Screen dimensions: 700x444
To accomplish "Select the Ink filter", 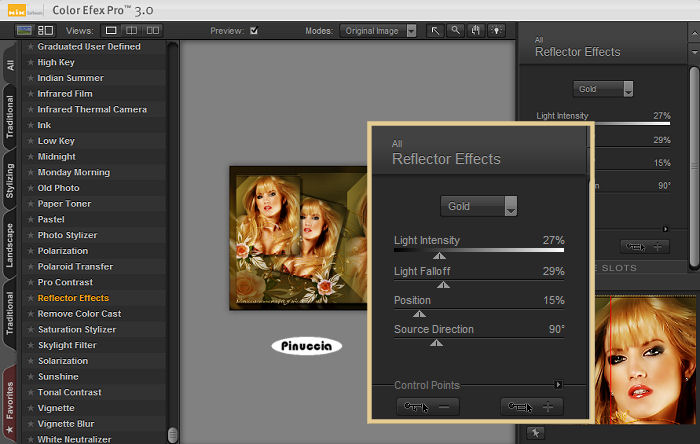I will [44, 125].
